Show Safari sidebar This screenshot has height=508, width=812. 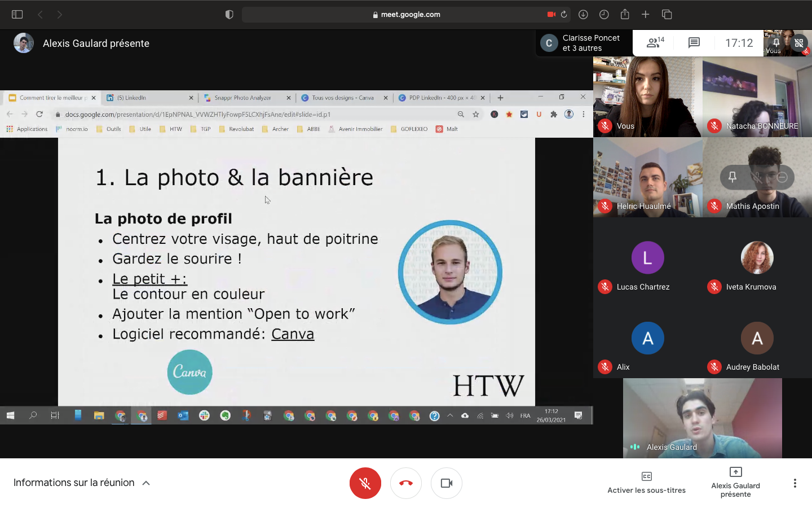pyautogui.click(x=17, y=15)
